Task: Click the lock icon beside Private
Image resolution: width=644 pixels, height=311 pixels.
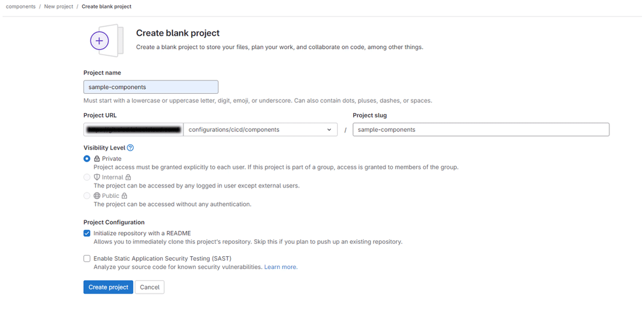Action: click(97, 159)
